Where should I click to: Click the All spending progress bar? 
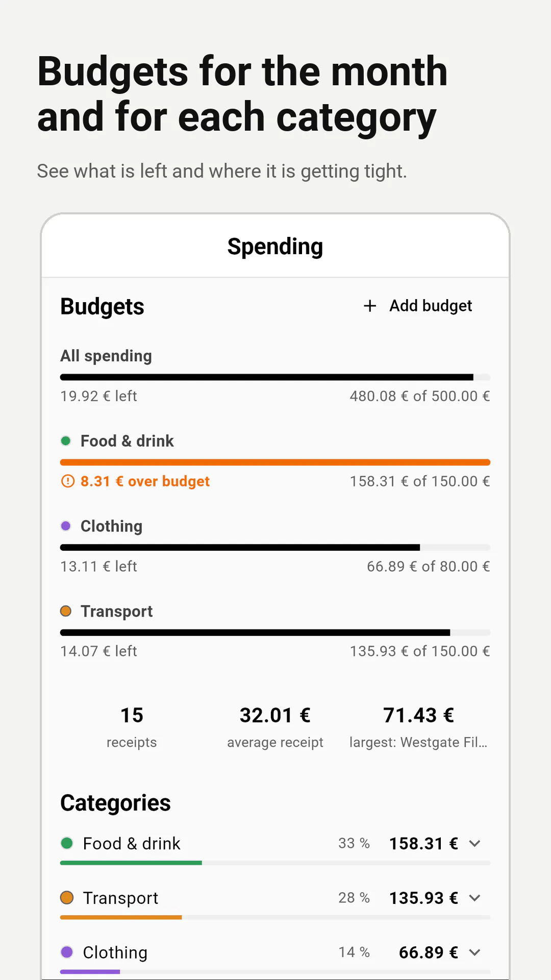click(275, 377)
